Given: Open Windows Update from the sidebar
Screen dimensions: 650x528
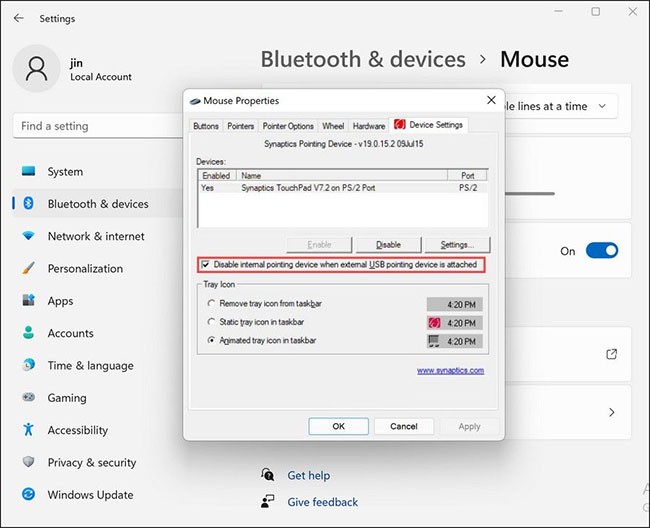Looking at the screenshot, I should point(90,495).
